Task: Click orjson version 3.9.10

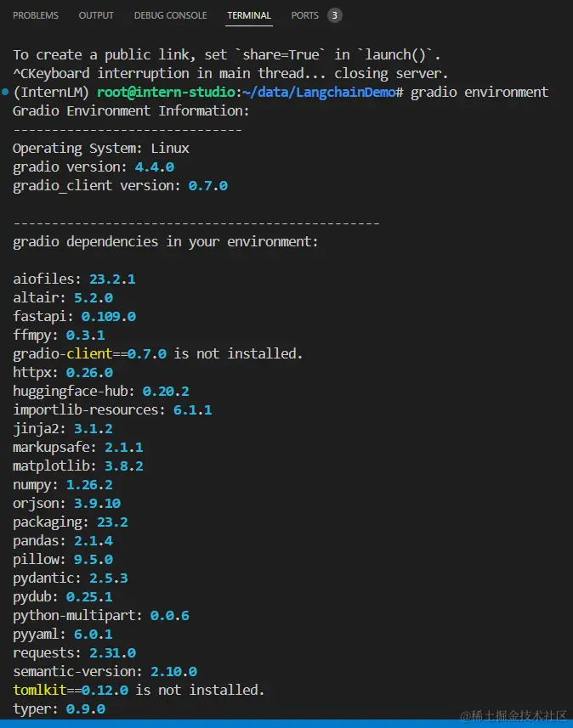Action: tap(97, 503)
